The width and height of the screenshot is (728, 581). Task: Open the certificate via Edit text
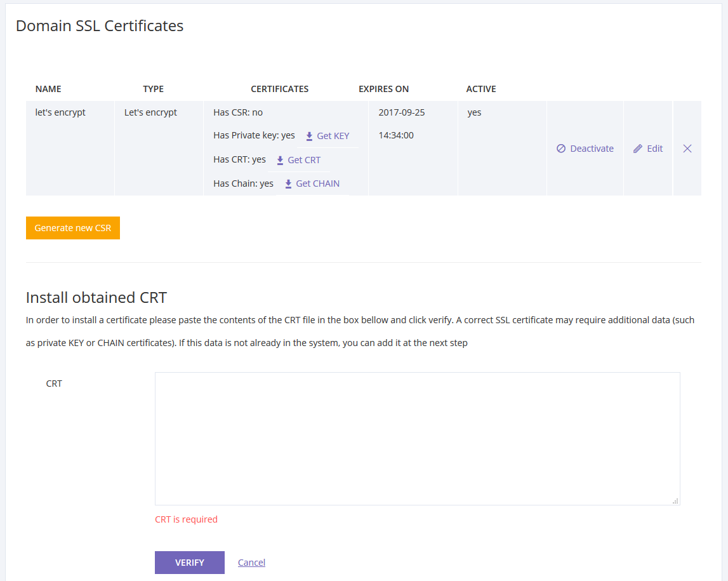click(655, 149)
